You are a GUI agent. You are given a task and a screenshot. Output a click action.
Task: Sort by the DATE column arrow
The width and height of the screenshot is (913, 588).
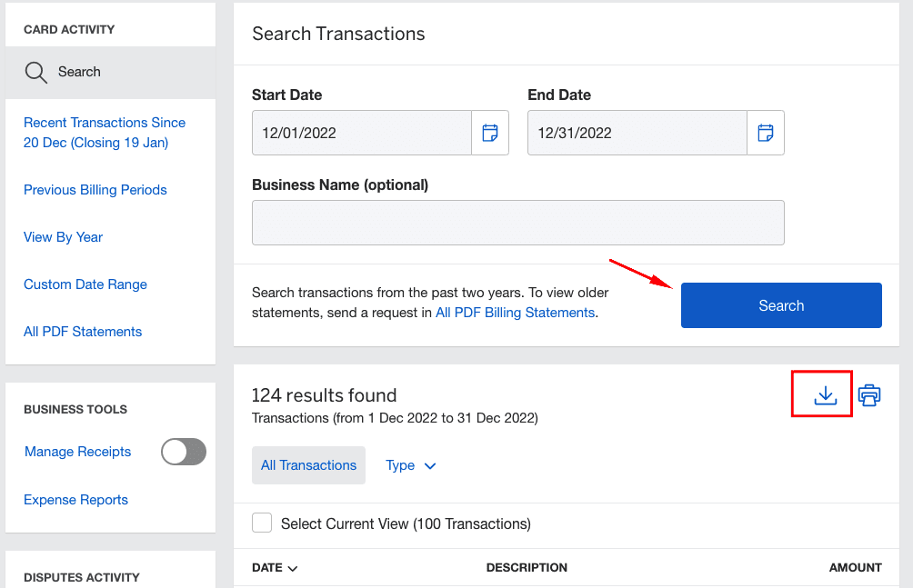(293, 568)
